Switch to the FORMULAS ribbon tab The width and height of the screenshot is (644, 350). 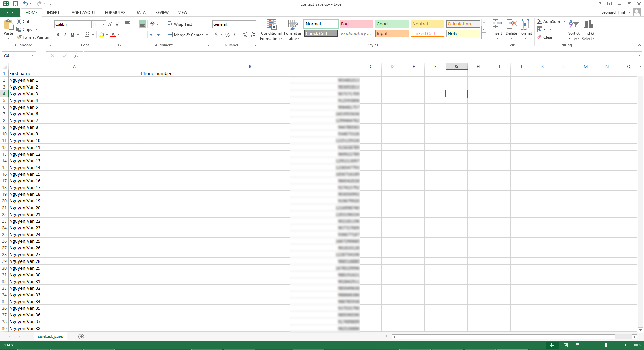(x=115, y=13)
